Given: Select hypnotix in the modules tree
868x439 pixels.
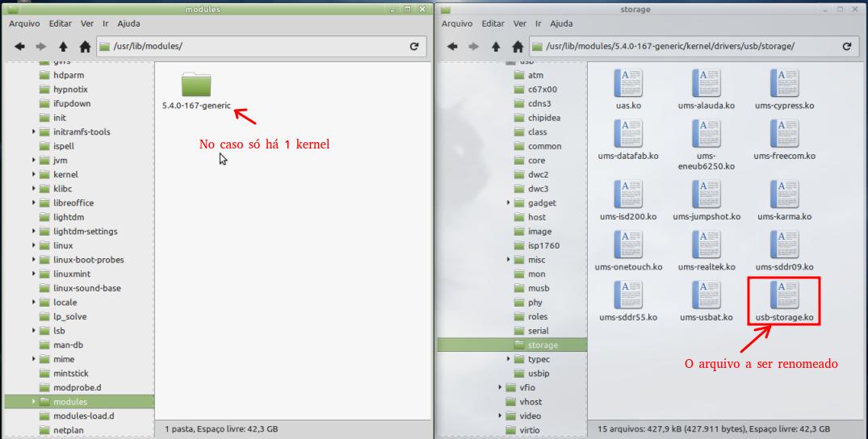Looking at the screenshot, I should [x=70, y=89].
